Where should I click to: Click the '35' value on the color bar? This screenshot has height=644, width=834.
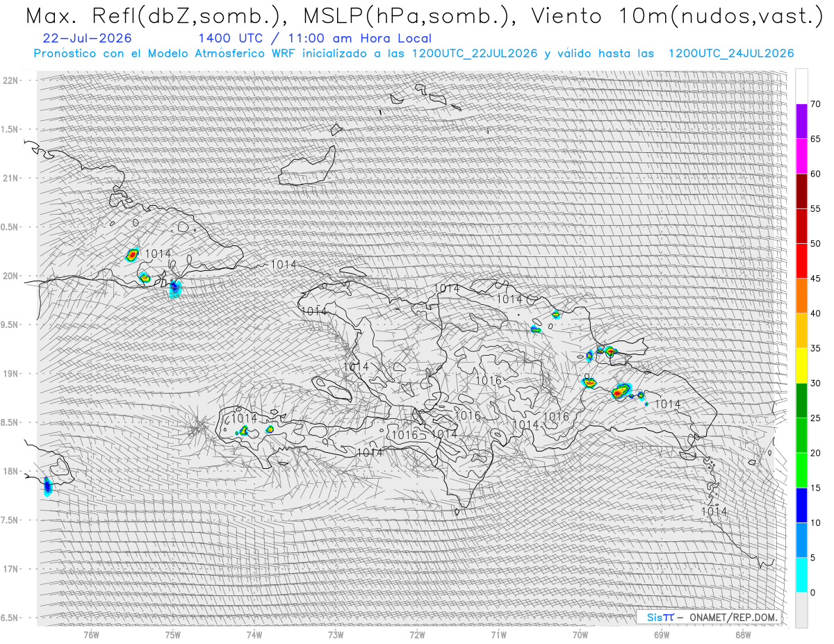(x=816, y=348)
